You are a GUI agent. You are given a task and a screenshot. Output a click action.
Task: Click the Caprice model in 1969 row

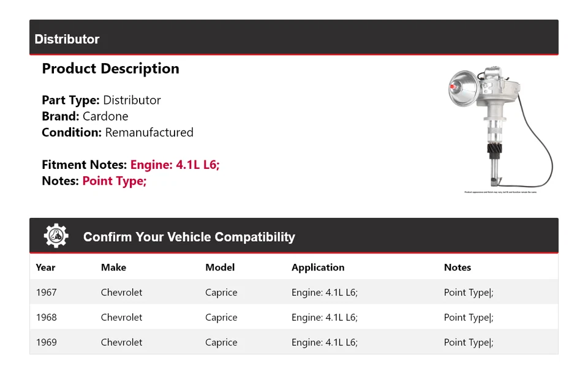(221, 343)
